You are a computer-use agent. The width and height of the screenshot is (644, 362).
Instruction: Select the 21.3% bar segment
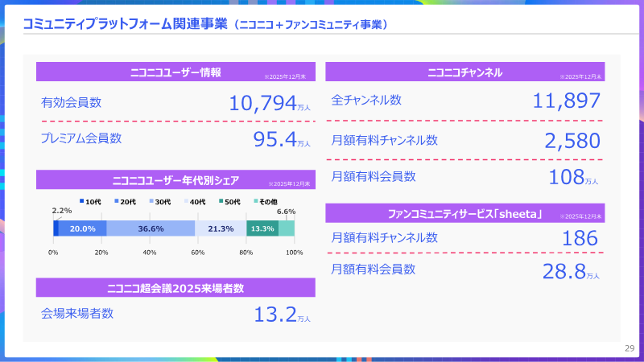point(221,228)
